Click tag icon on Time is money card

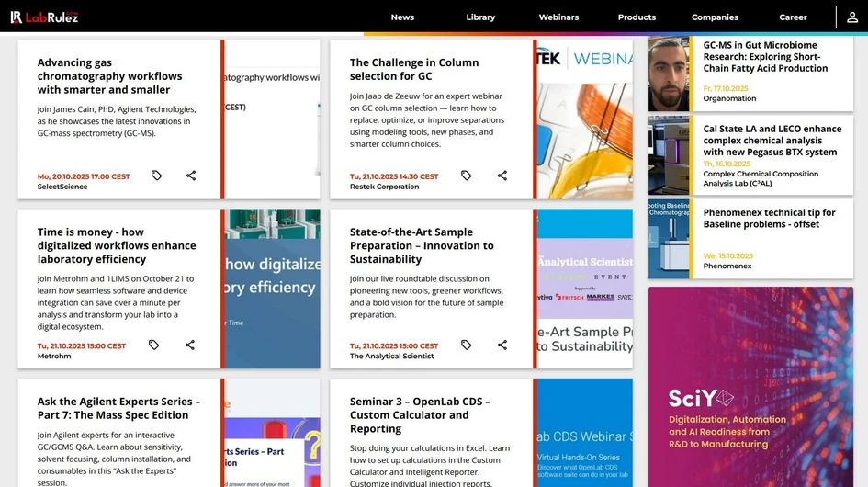pyautogui.click(x=153, y=345)
